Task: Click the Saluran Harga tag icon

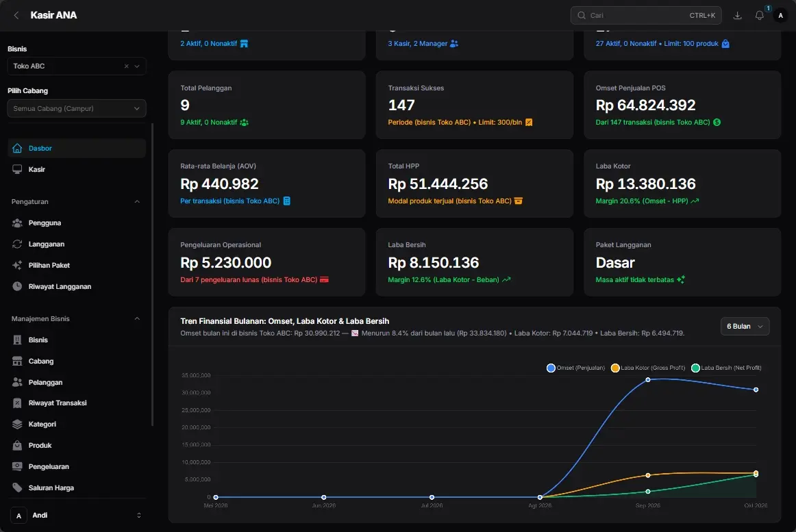Action: point(17,487)
